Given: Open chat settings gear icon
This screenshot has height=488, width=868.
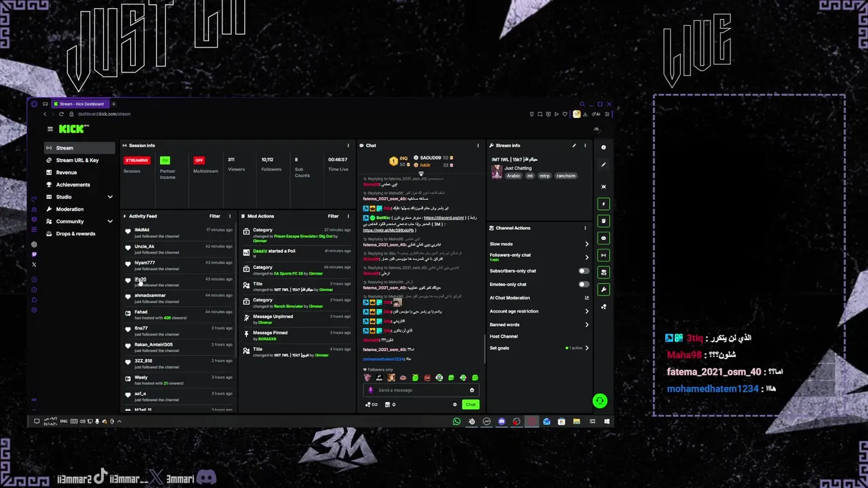Looking at the screenshot, I should coord(455,405).
